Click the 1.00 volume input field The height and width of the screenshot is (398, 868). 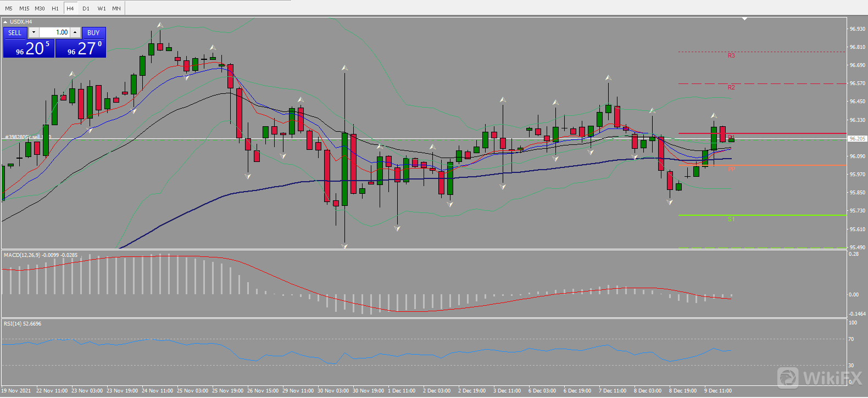pos(54,32)
